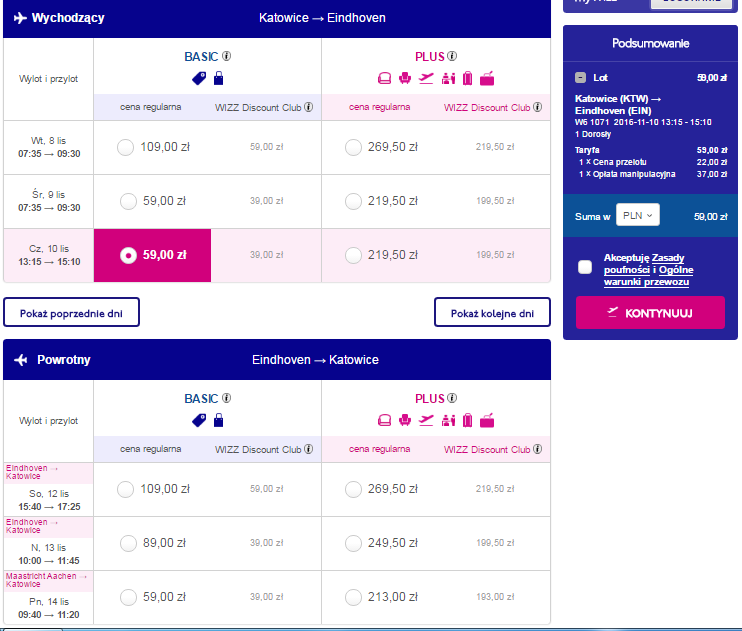Screen dimensions: 742x631
Task: Click the Podsumowanie panel heading
Action: tap(650, 44)
